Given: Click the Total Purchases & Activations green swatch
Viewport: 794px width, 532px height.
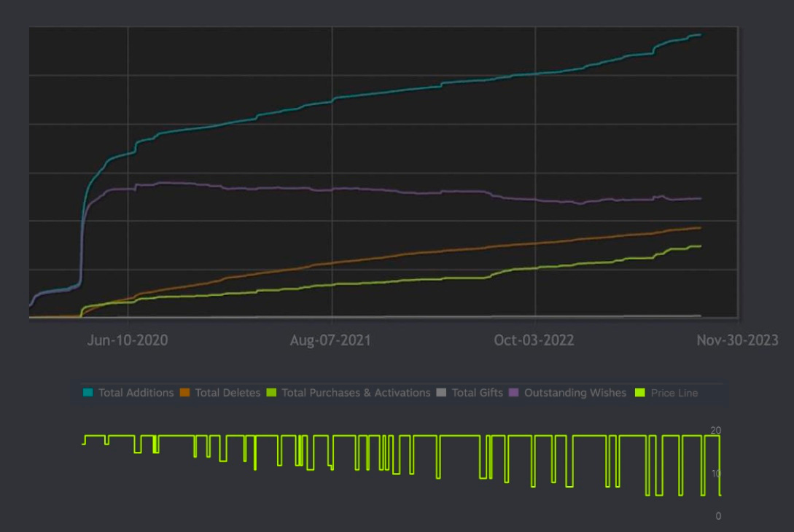Looking at the screenshot, I should [x=271, y=393].
